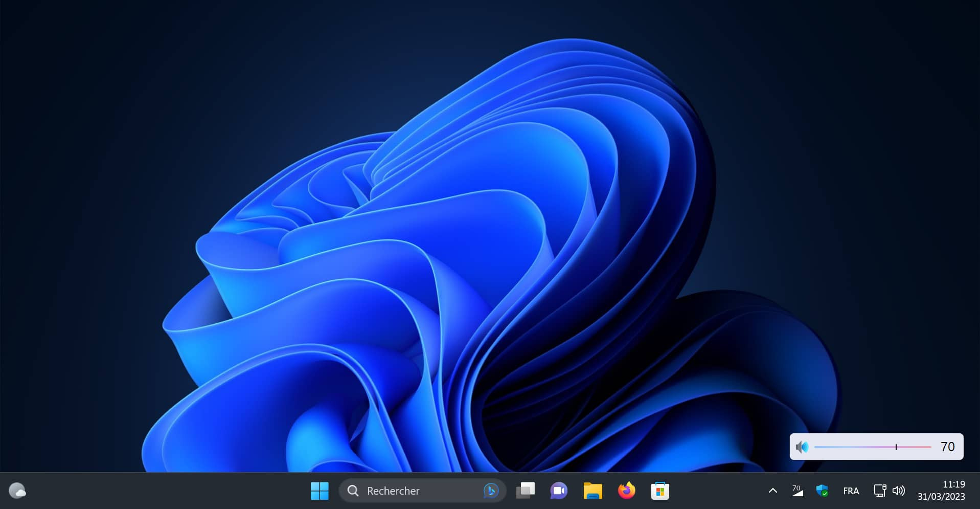Open the weather widgets icon
Viewport: 980px width, 509px height.
point(17,491)
